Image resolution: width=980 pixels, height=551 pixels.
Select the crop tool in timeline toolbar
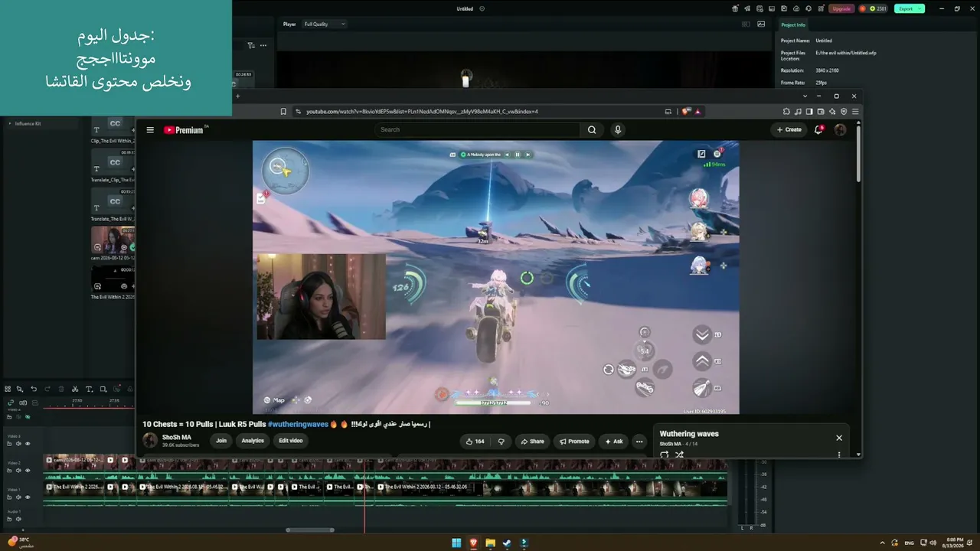(x=103, y=389)
